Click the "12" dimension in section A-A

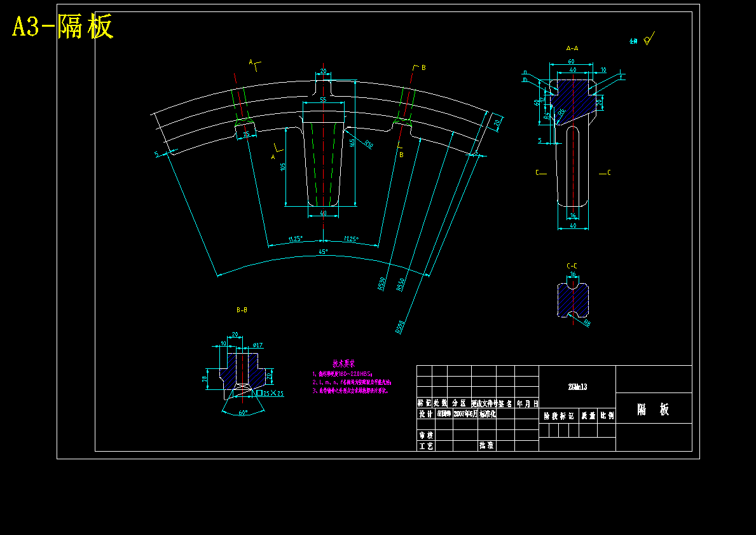click(542, 99)
